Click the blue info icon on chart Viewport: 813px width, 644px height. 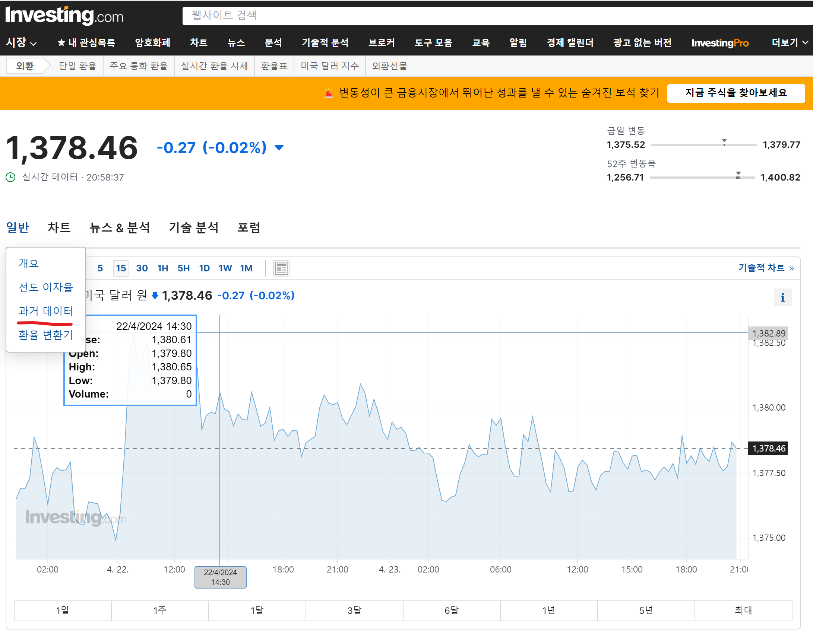click(782, 298)
